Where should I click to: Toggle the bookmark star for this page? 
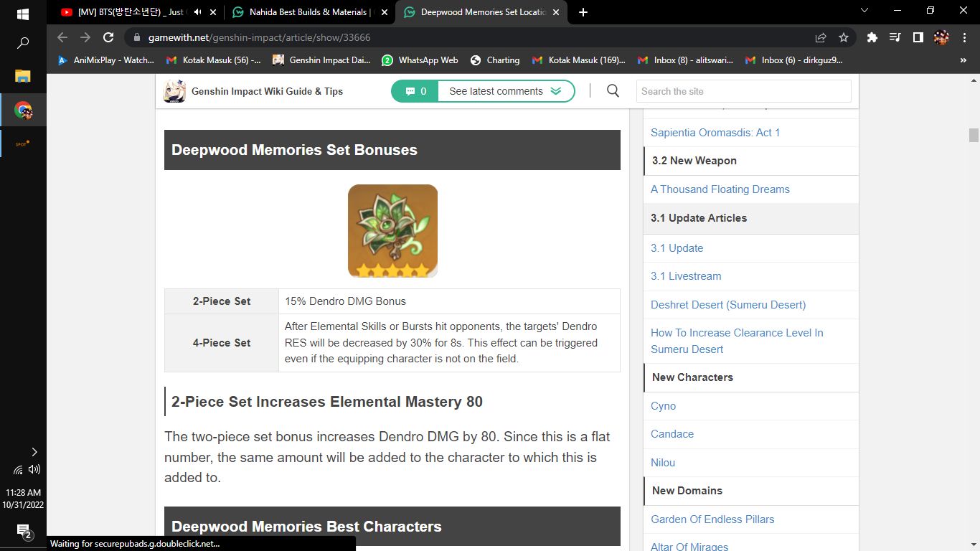(x=844, y=37)
